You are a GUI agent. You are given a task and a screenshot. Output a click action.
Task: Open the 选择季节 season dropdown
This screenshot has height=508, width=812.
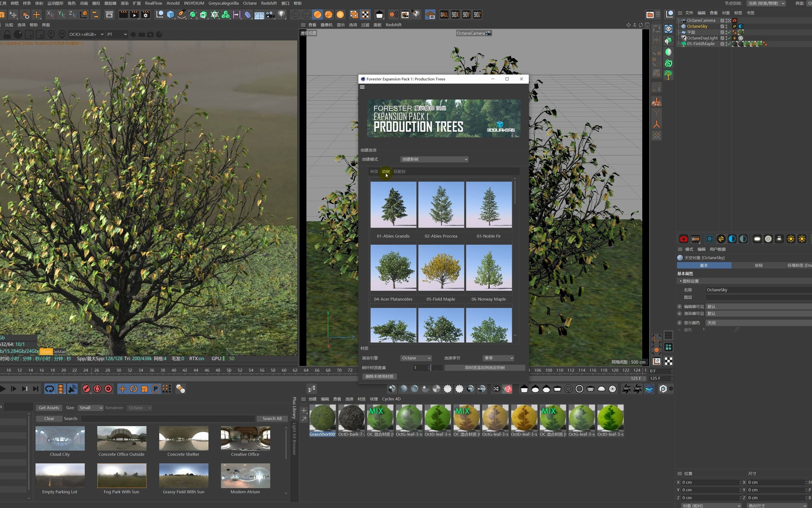coord(498,358)
